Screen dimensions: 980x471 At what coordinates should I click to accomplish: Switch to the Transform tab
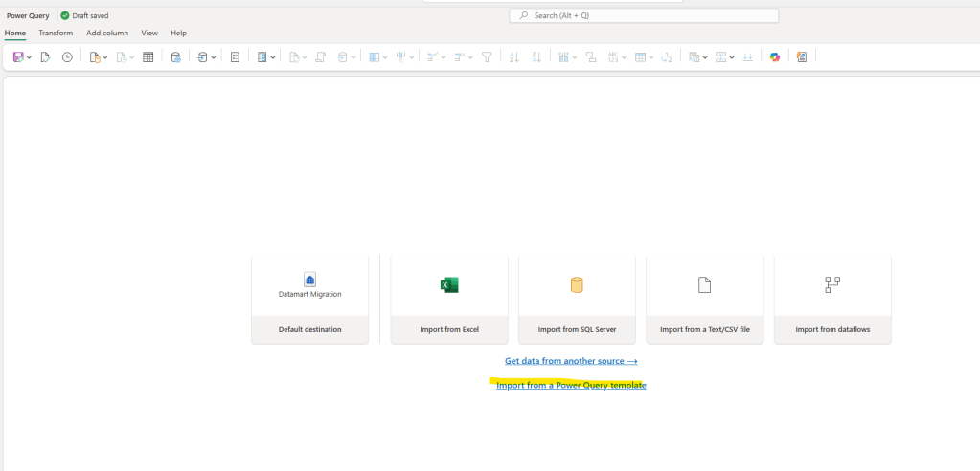tap(56, 34)
